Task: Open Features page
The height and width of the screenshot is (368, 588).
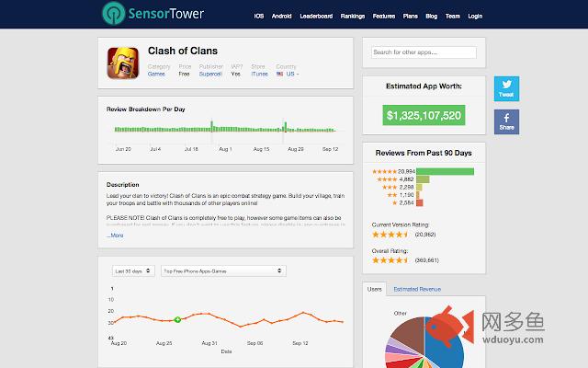Action: pos(384,17)
